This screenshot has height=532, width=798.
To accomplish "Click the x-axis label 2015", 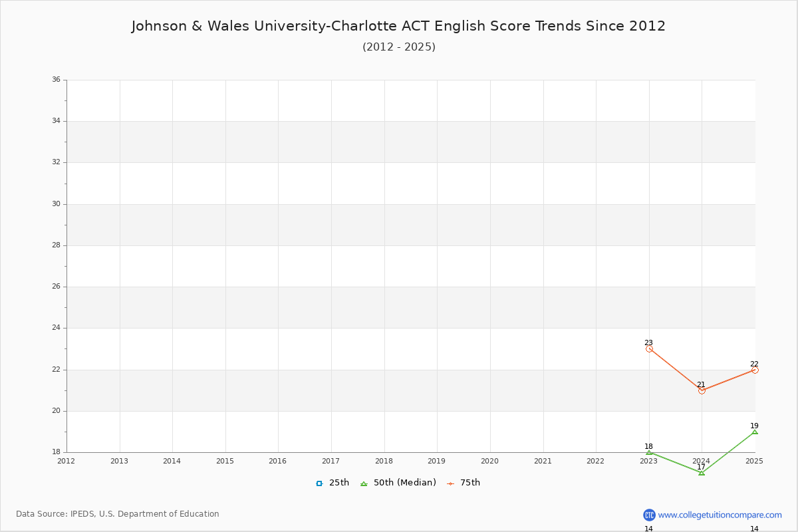I will 225,460.
